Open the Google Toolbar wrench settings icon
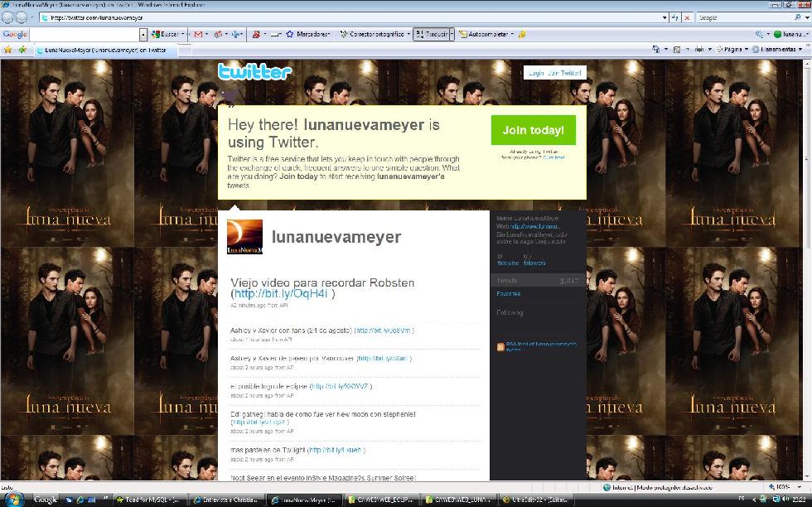812x507 pixels. (759, 34)
